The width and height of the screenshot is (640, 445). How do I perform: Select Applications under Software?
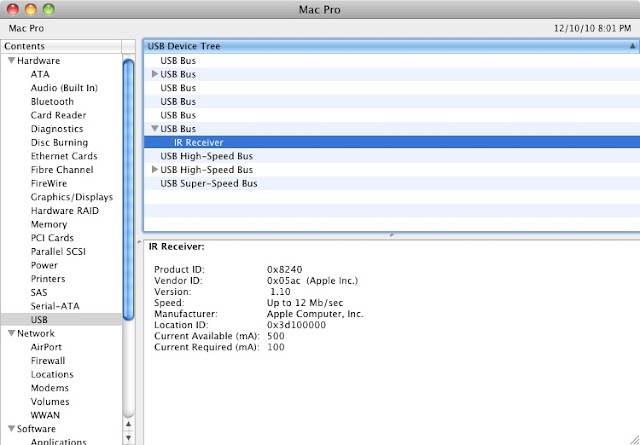pos(58,442)
